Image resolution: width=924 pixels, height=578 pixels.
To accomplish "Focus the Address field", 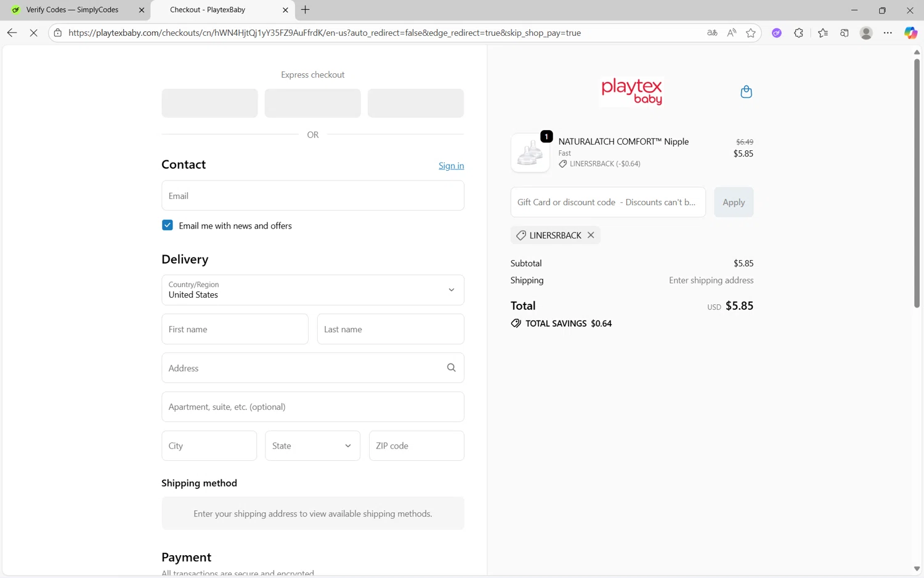I will tap(313, 368).
